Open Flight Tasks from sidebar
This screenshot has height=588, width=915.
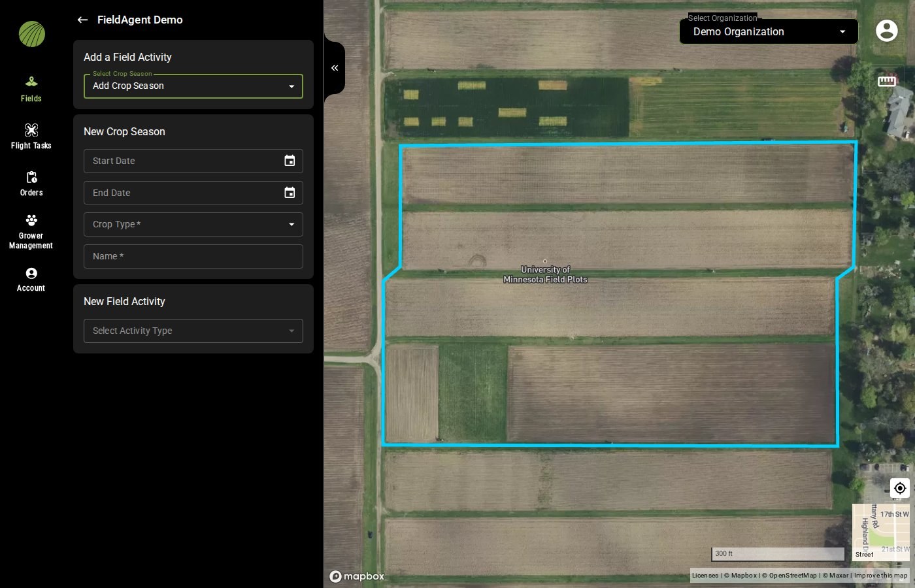[31, 137]
